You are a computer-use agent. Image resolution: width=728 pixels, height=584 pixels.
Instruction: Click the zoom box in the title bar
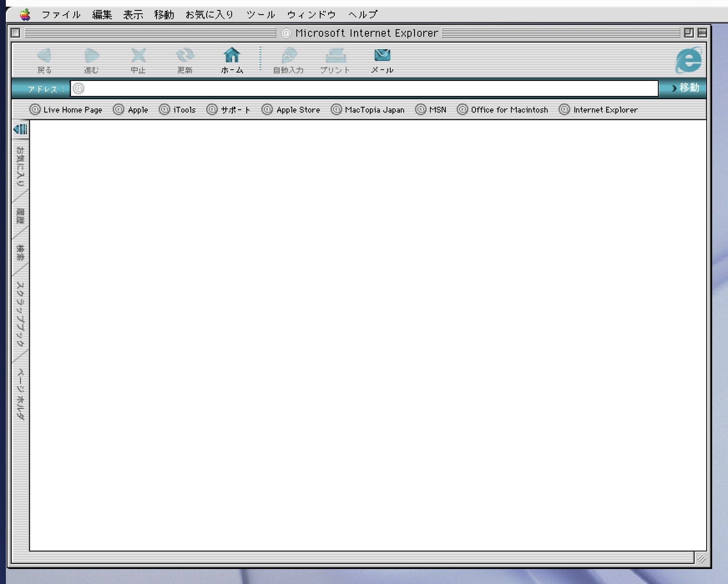pyautogui.click(x=689, y=33)
